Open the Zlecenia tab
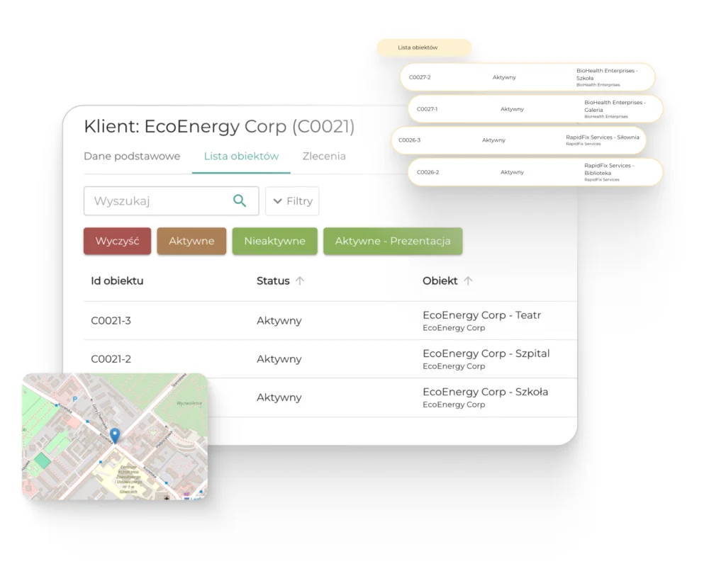The width and height of the screenshot is (726, 588). tap(324, 157)
